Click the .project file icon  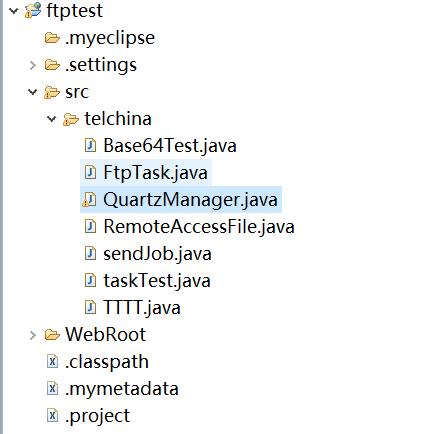52,416
